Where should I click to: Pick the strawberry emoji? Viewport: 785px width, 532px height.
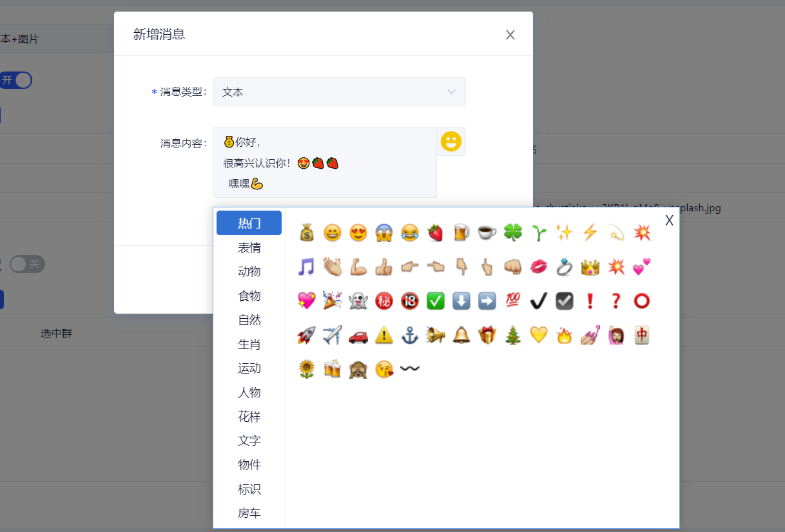tap(435, 232)
